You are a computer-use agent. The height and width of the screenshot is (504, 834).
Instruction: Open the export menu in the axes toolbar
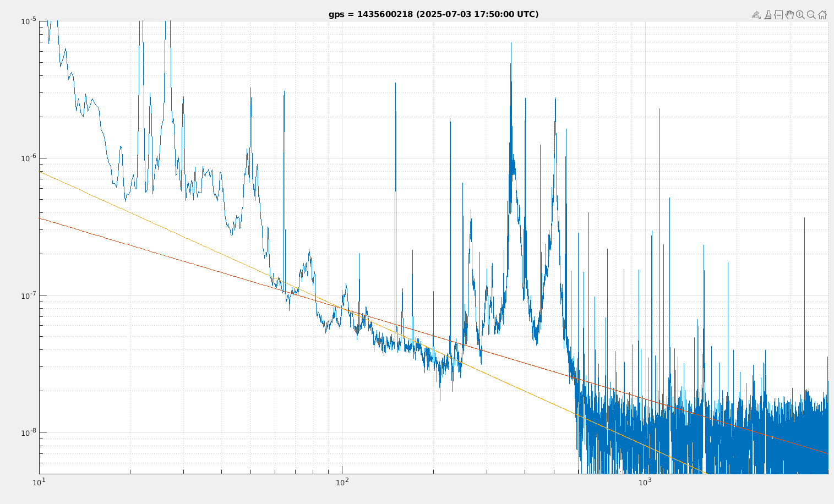[x=756, y=15]
